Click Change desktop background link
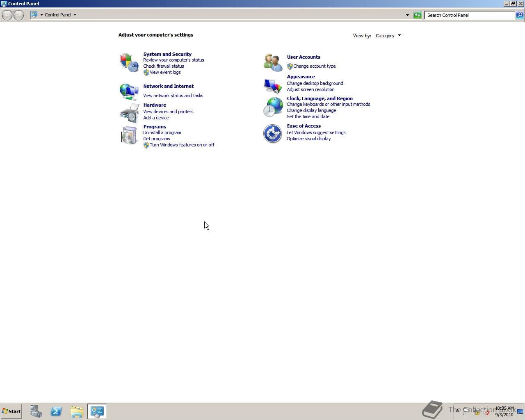This screenshot has height=420, width=525. (x=315, y=83)
